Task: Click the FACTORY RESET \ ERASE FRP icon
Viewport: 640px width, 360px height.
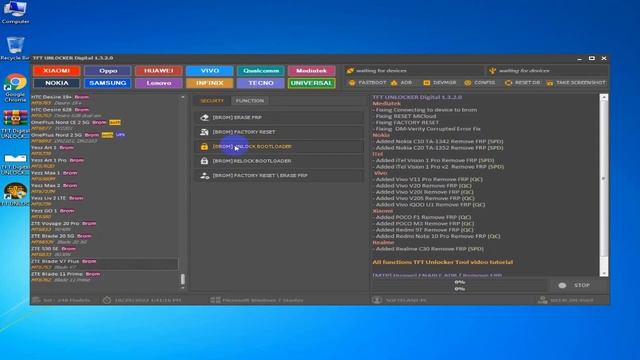Action: 204,176
